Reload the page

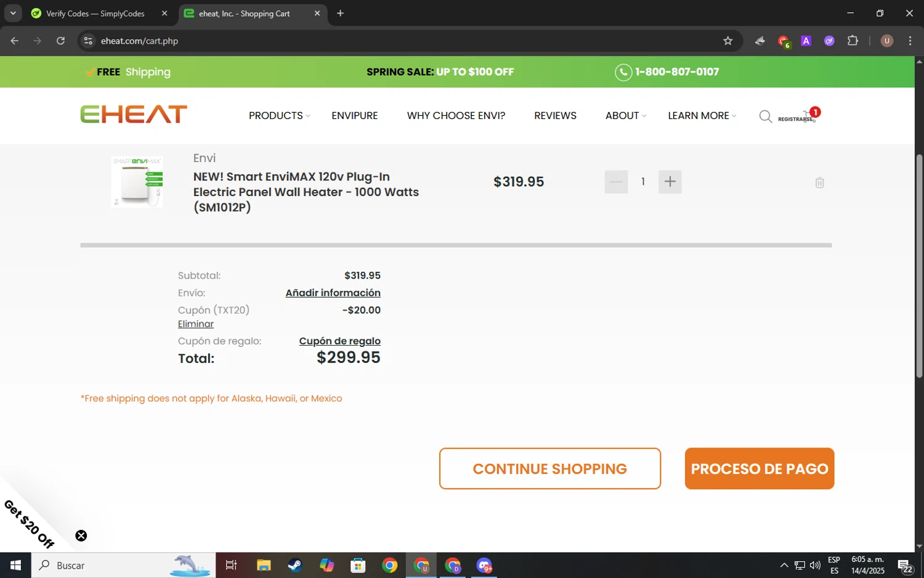[x=60, y=41]
